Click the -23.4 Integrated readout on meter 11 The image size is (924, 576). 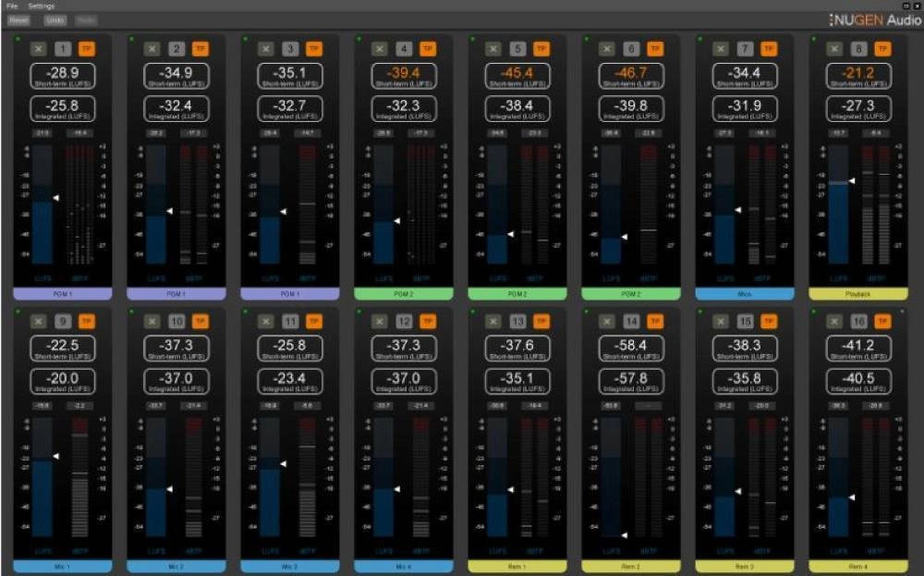coord(290,381)
